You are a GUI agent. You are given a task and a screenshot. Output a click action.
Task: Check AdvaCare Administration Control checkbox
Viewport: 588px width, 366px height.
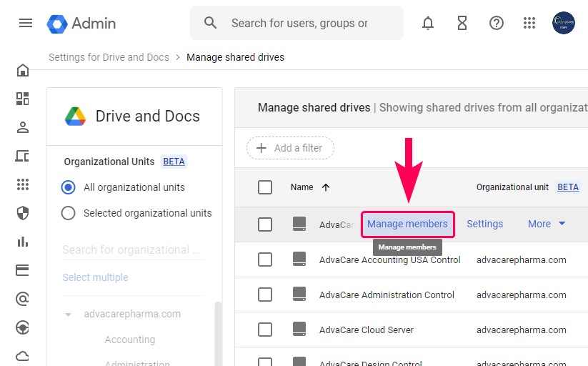[x=265, y=295]
